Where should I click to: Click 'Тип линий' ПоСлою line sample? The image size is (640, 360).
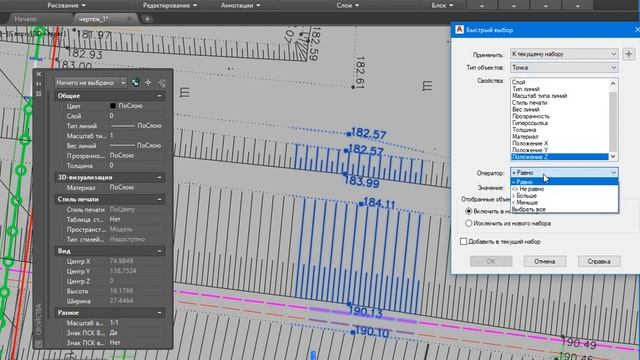tap(123, 126)
